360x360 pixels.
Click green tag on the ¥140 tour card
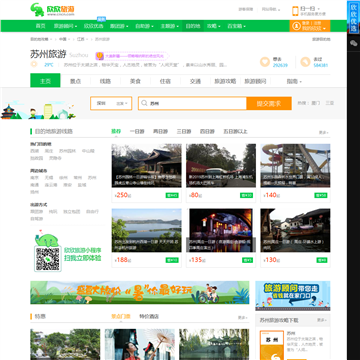click(321, 195)
